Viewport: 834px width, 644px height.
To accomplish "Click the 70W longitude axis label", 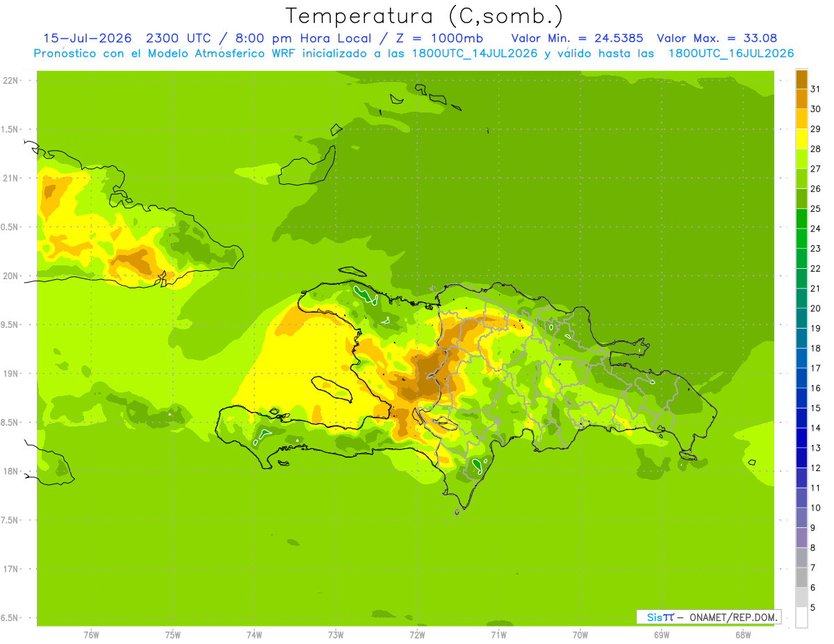I will tap(580, 635).
